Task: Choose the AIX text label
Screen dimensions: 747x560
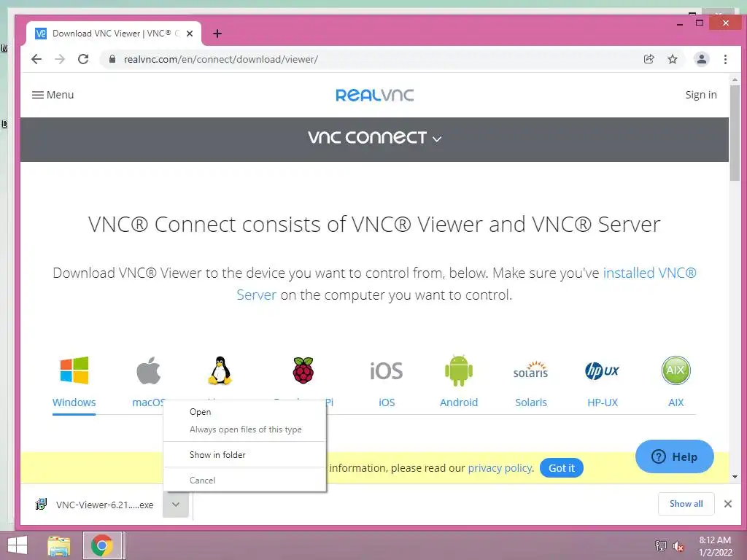Action: tap(676, 402)
